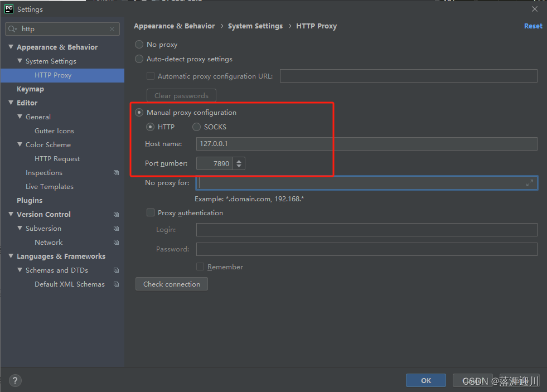Open help via the question mark icon
Screen dimensions: 547x392
pos(14,380)
